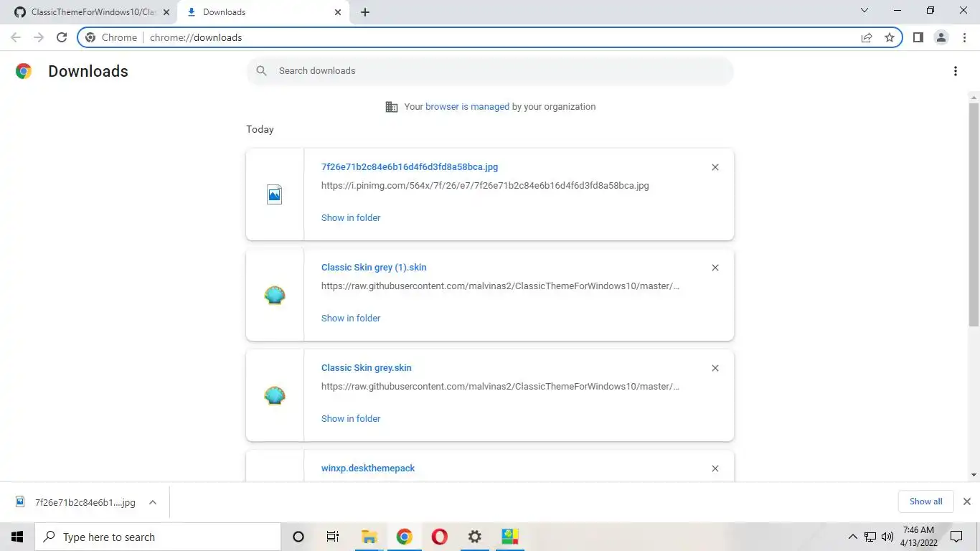The height and width of the screenshot is (551, 980).
Task: Click the organization building icon
Action: pos(391,107)
